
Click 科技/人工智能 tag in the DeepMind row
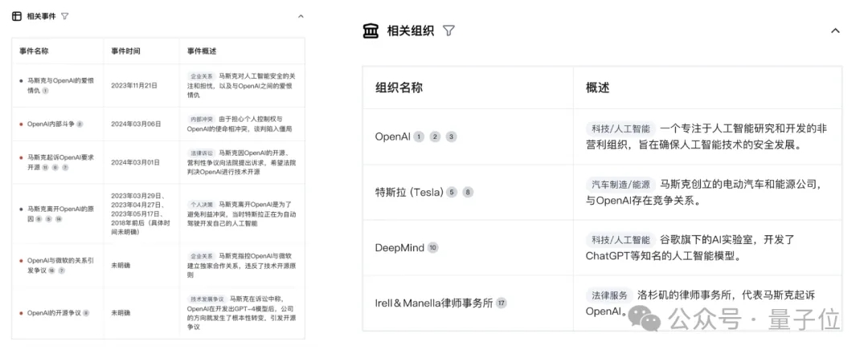click(620, 240)
